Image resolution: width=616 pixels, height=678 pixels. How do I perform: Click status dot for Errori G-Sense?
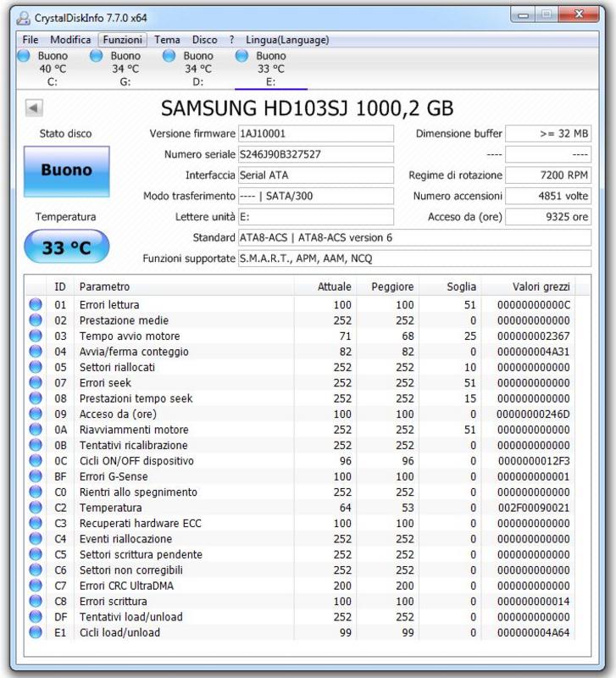pyautogui.click(x=36, y=476)
